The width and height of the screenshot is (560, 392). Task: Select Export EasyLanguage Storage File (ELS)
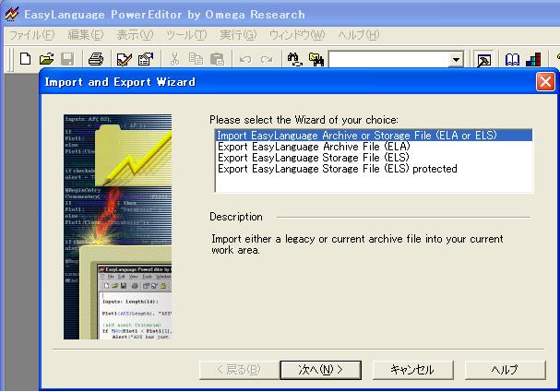click(374, 158)
